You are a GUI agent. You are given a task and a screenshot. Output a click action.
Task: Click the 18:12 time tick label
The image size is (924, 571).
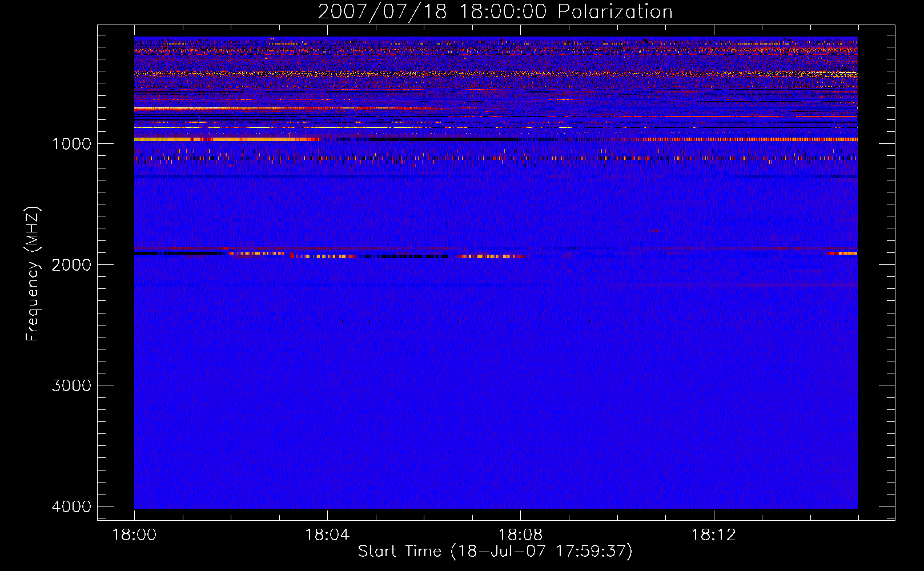click(x=713, y=535)
